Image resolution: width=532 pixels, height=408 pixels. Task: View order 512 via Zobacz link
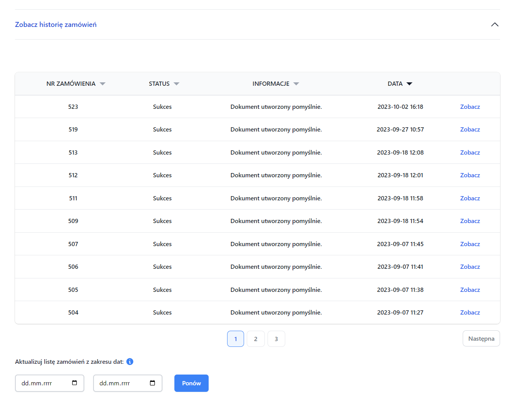click(470, 175)
